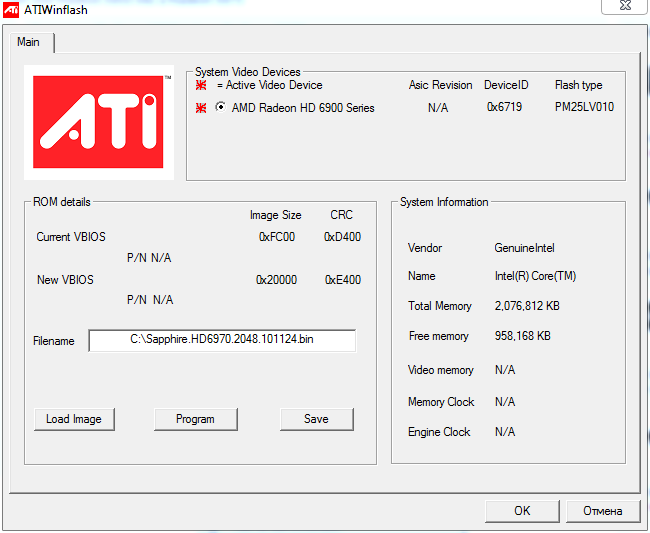
Task: Click the Image Size column header
Action: 275,215
